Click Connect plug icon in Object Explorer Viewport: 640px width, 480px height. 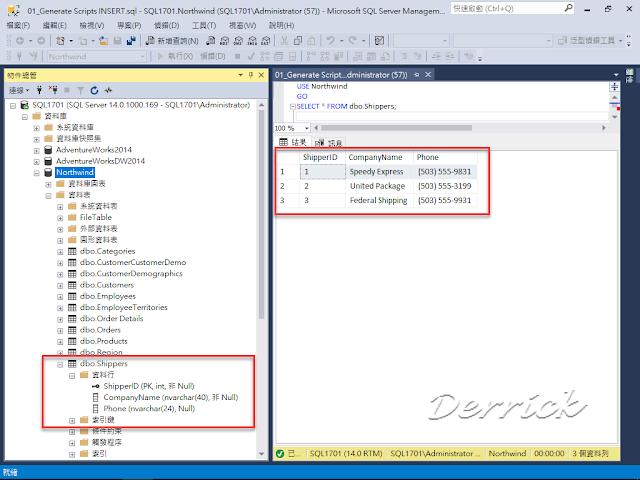(x=40, y=90)
